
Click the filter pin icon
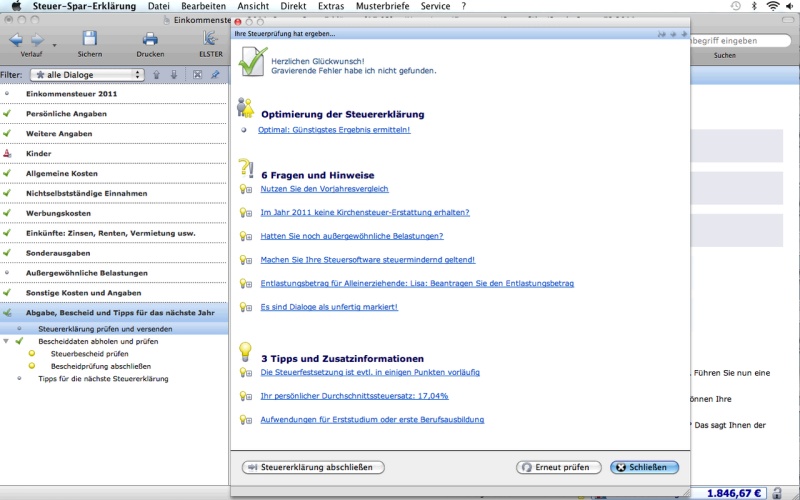pyautogui.click(x=215, y=74)
